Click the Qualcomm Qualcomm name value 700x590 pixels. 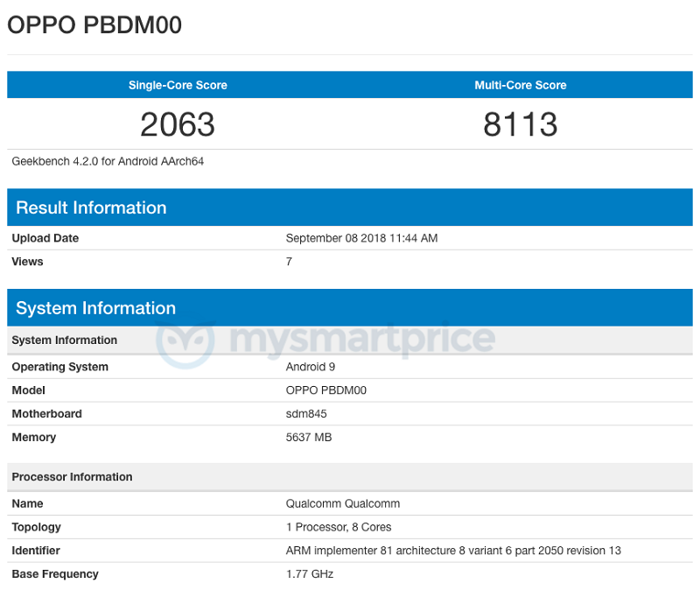click(x=342, y=504)
